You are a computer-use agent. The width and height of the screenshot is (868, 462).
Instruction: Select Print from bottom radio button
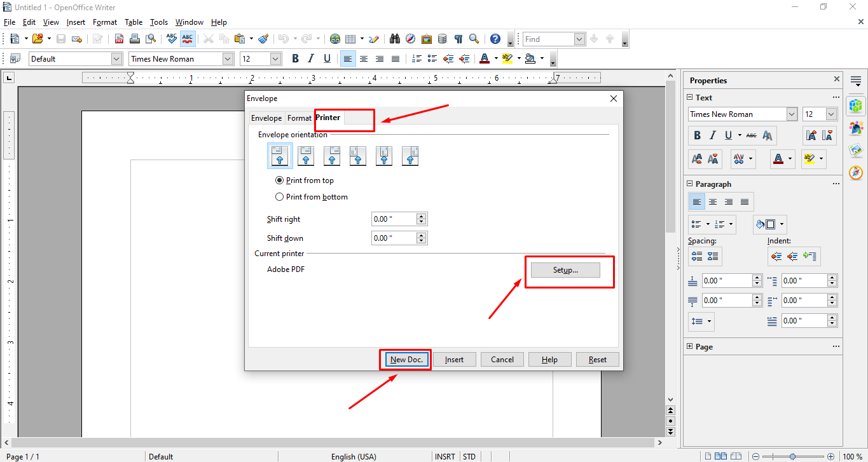(x=279, y=197)
